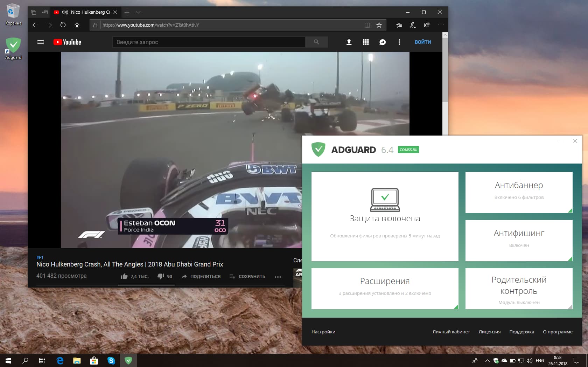Refresh the YouTube page

tap(63, 25)
